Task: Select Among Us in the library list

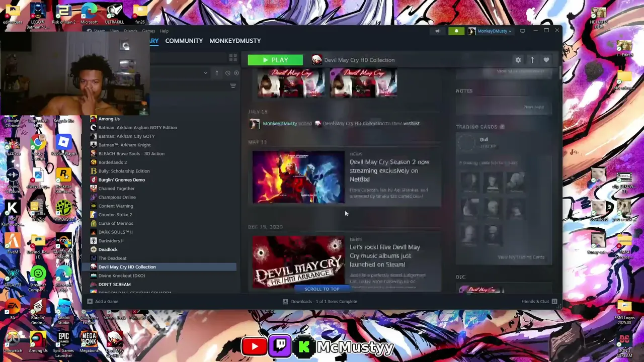Action: 109,119
